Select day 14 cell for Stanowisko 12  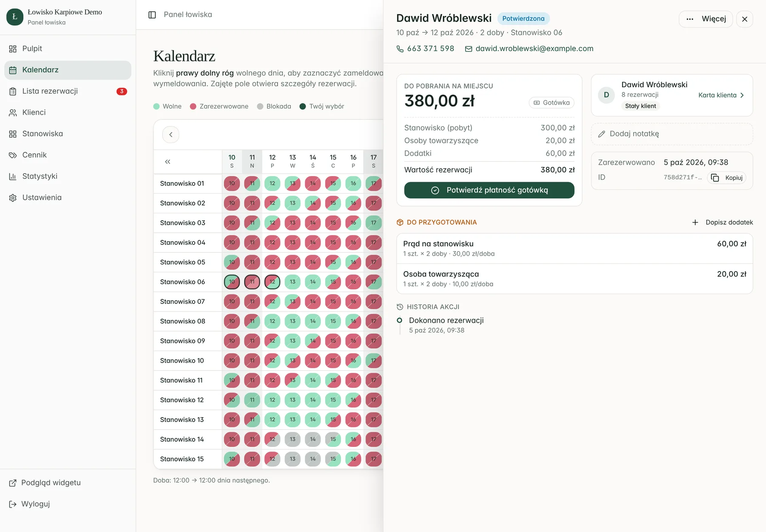click(x=313, y=400)
